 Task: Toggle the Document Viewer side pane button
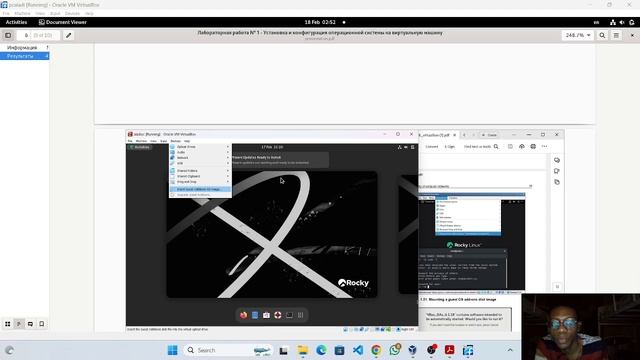pos(8,36)
